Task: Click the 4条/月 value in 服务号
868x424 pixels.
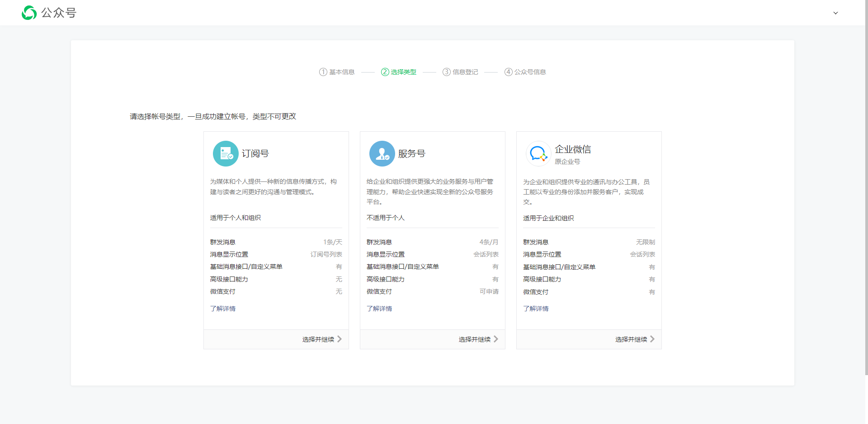Action: (489, 242)
